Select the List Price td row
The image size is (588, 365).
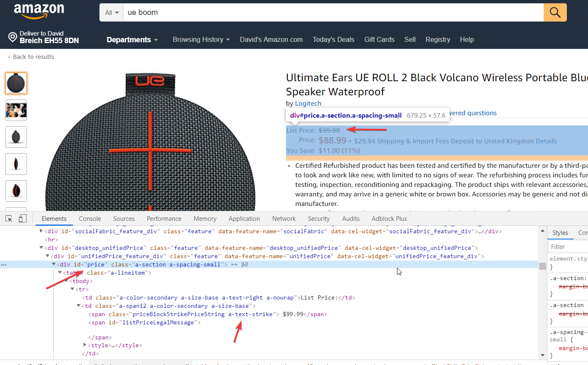point(218,297)
